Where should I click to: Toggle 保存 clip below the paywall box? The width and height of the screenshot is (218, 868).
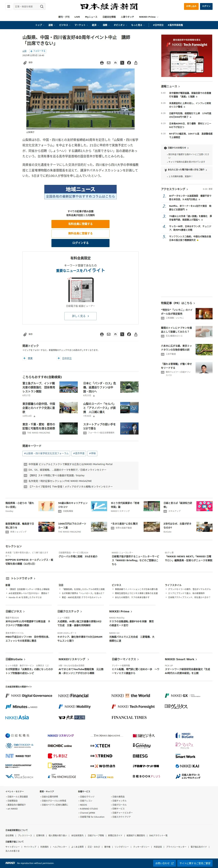point(28,334)
